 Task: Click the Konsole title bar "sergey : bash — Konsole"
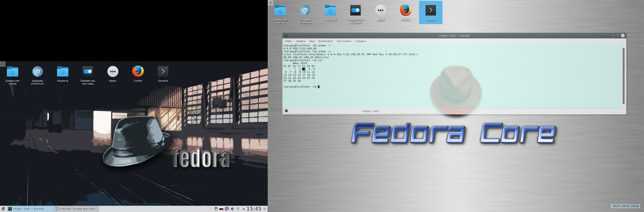[x=454, y=36]
